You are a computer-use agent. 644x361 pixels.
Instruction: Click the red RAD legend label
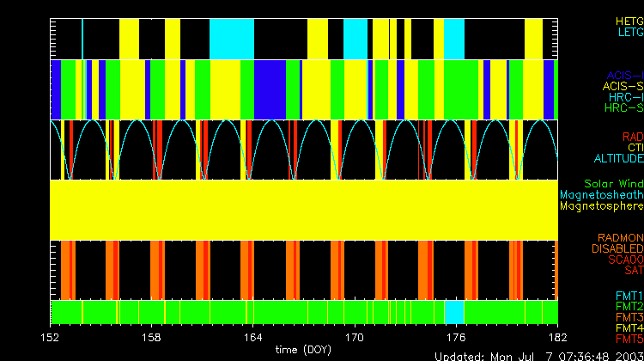(x=632, y=137)
